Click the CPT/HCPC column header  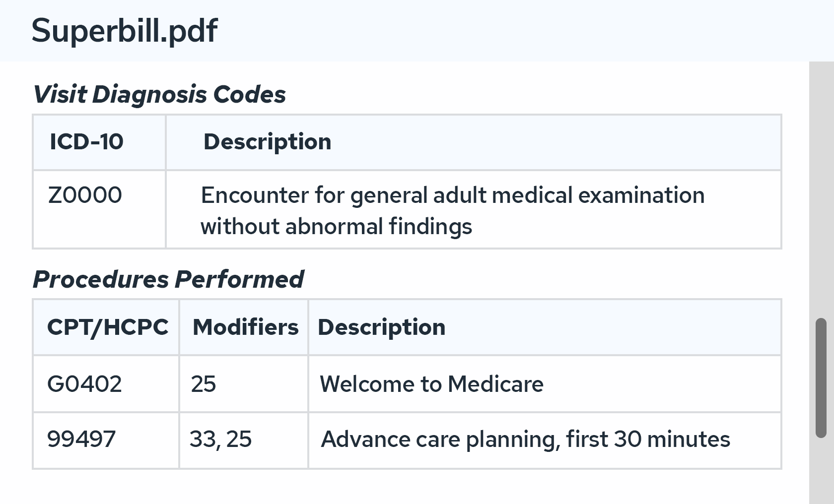coord(108,327)
